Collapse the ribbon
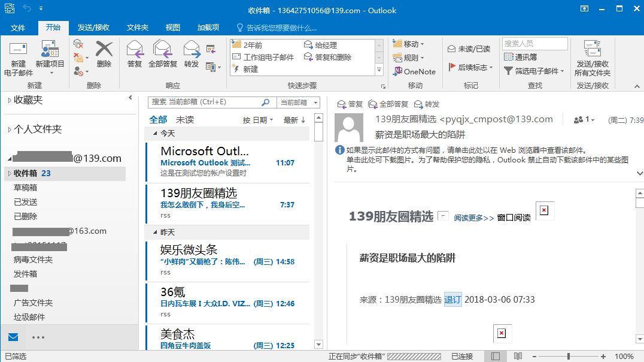Screen dimensions: 644x362 637,86
